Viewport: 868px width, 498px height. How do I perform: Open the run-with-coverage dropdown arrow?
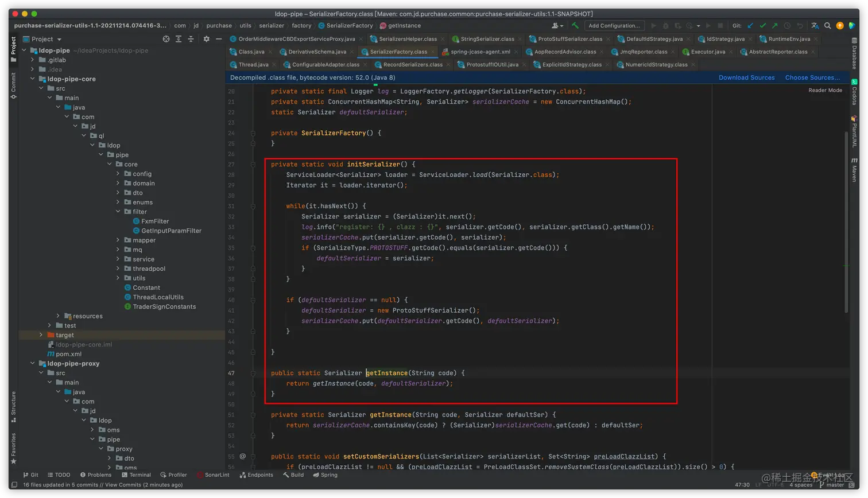pyautogui.click(x=699, y=26)
